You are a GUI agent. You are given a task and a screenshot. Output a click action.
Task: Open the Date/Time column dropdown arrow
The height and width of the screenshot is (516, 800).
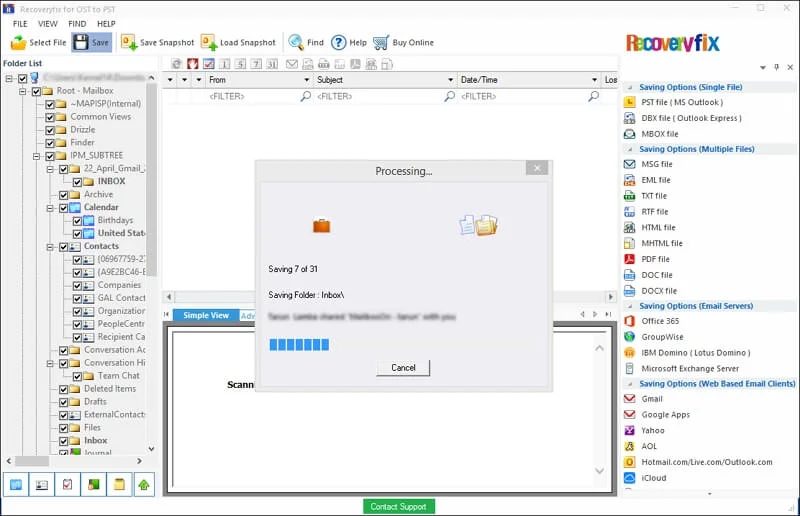(594, 80)
